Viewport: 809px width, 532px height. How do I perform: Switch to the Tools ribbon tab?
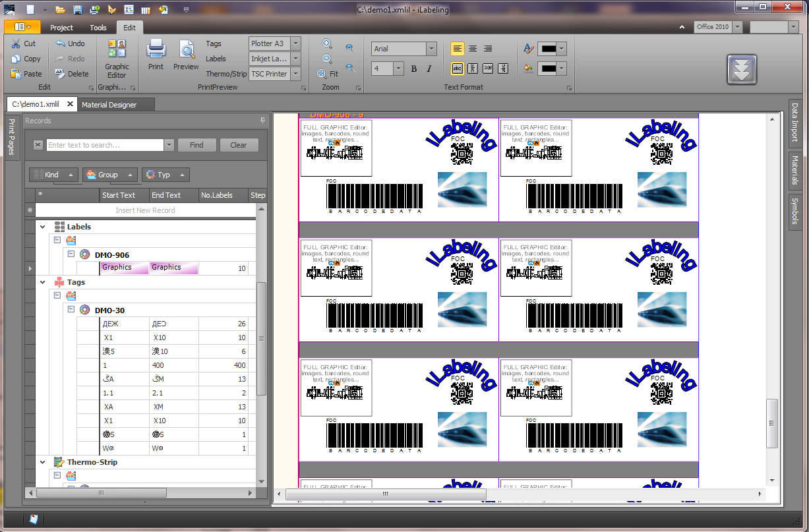tap(98, 28)
